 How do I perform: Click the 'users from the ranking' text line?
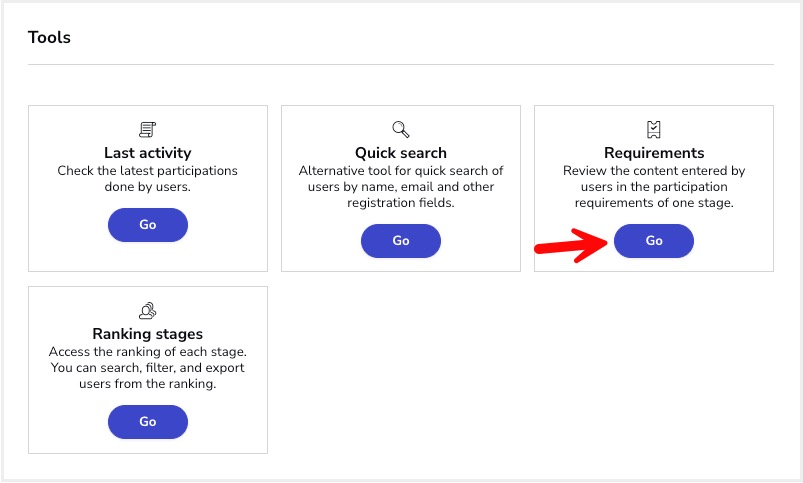click(147, 384)
